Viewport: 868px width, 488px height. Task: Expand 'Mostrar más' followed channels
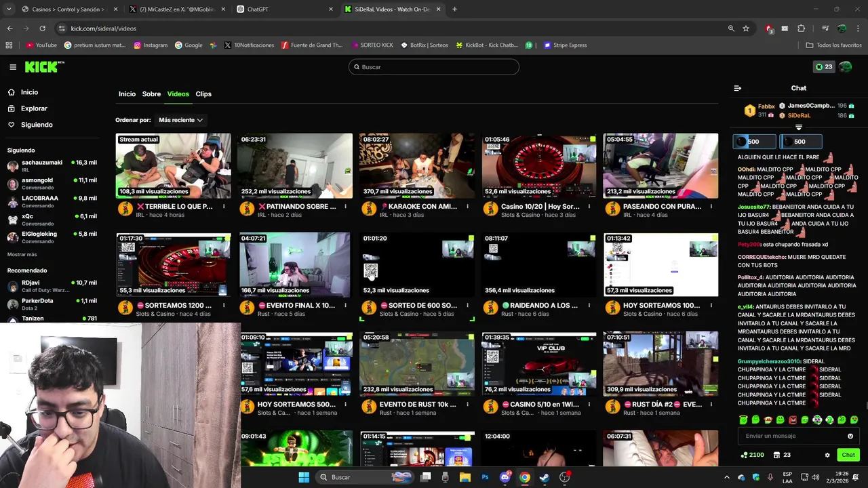(22, 254)
